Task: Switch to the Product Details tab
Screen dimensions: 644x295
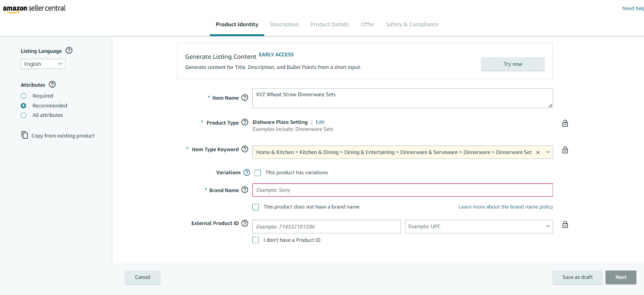Action: [x=329, y=25]
